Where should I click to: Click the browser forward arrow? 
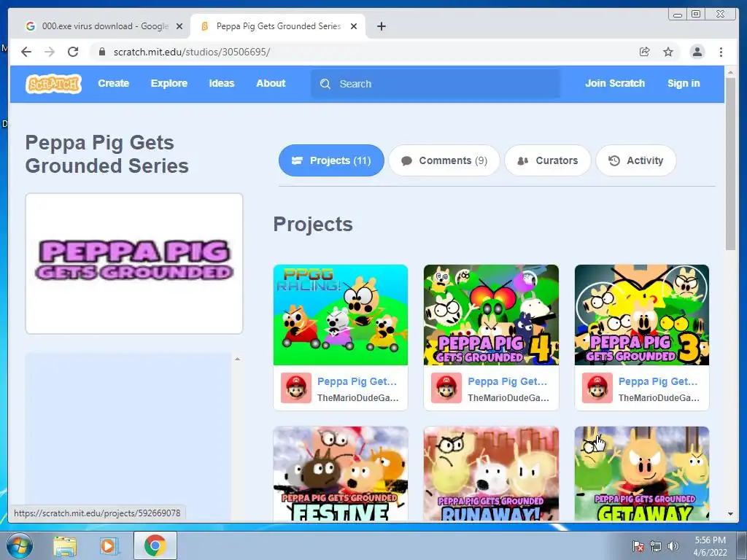click(x=50, y=52)
